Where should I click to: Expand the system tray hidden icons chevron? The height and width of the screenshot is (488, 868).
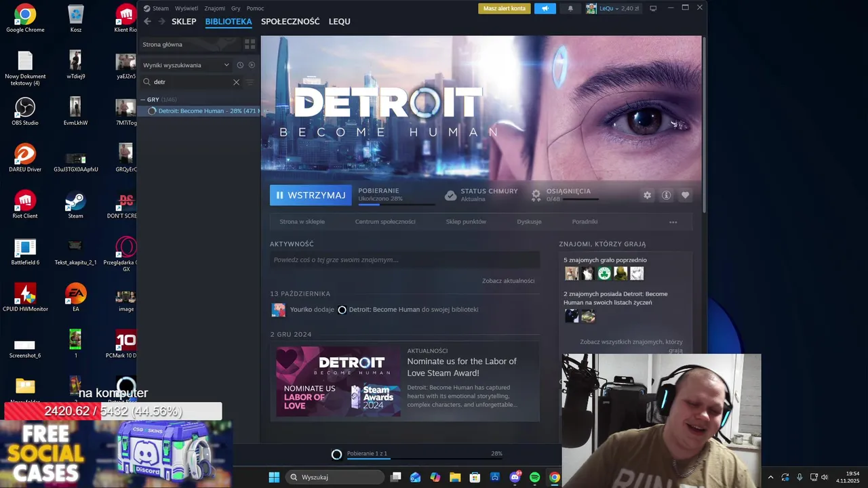770,477
